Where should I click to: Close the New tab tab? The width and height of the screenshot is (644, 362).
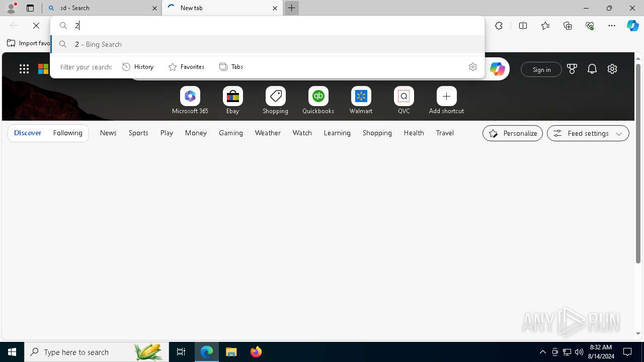(x=275, y=8)
